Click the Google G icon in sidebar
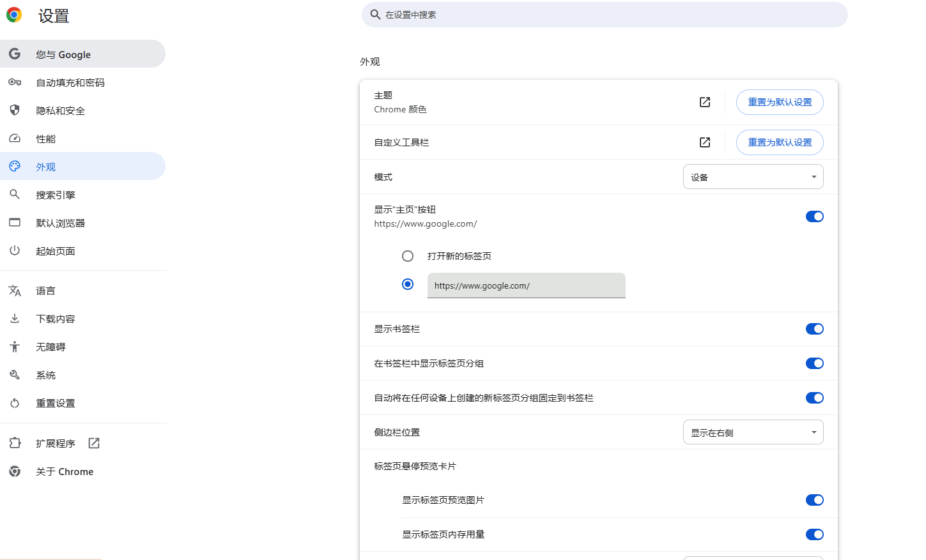 click(x=15, y=54)
